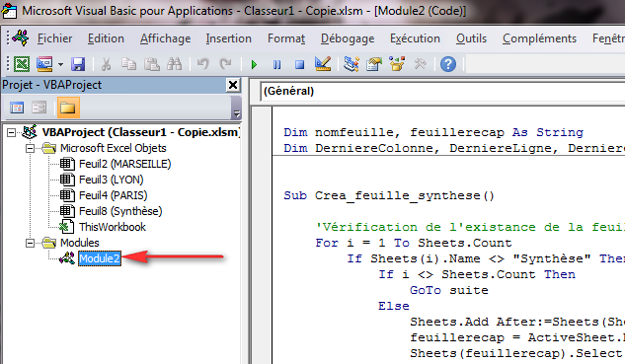Viewport: 625px width, 364px height.
Task: Select the Modules folder label
Action: [x=80, y=243]
